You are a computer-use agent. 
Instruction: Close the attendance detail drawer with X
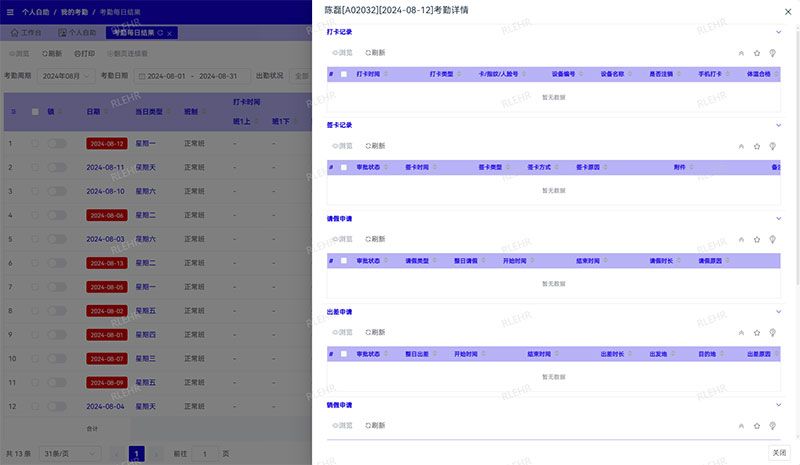click(788, 12)
